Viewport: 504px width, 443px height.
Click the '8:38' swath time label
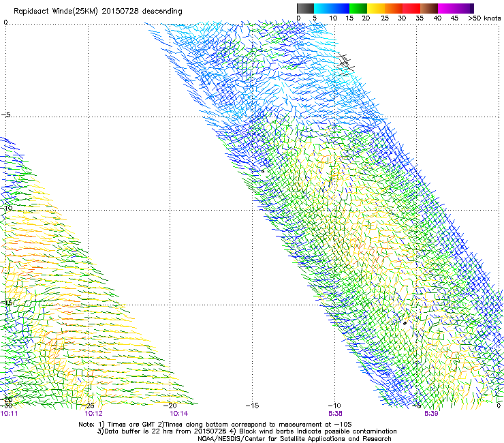[x=335, y=414]
